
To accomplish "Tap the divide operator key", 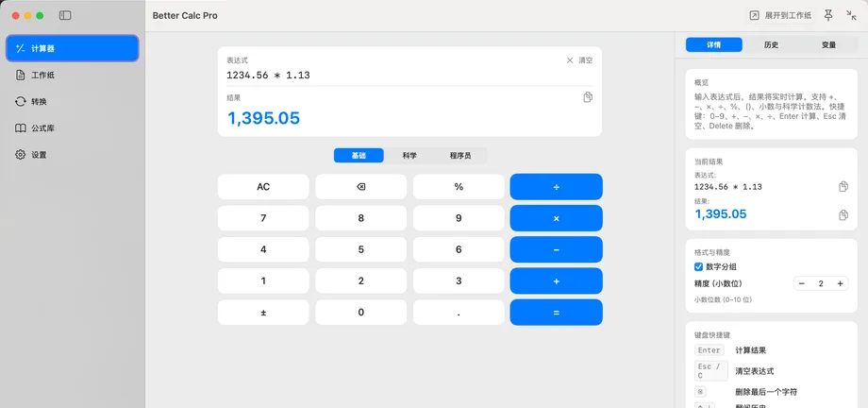I will (557, 187).
